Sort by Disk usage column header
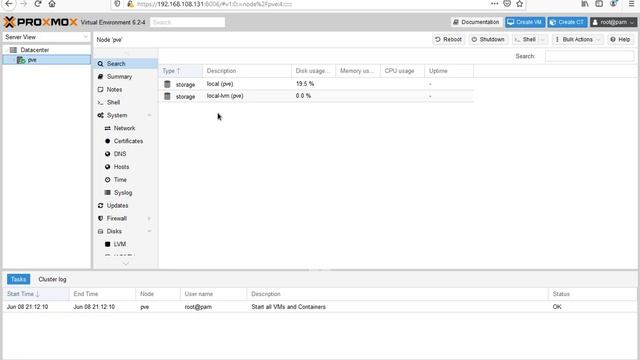The image size is (640, 360). (313, 71)
